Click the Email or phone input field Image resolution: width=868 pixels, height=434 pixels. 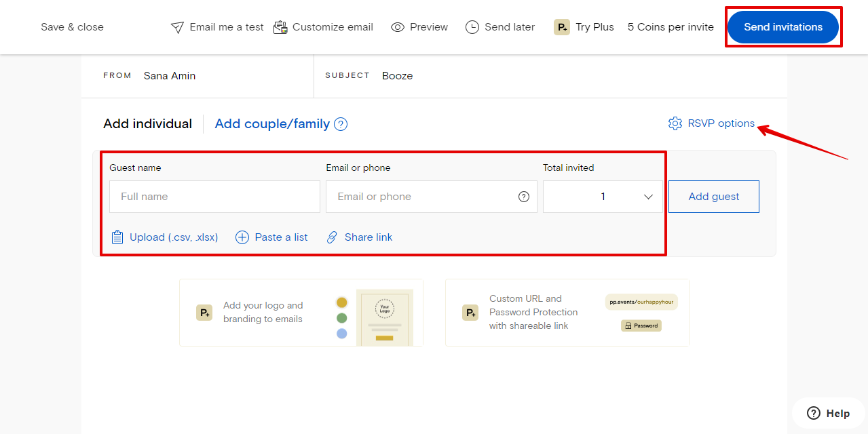tap(432, 197)
